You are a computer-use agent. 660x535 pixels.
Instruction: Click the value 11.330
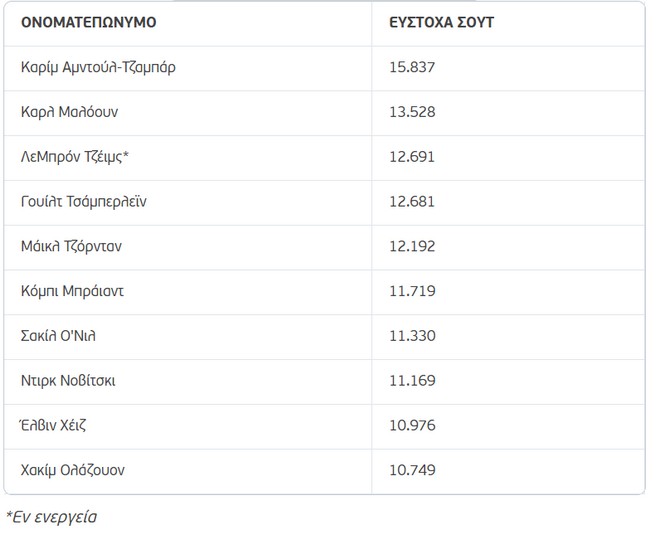point(412,336)
